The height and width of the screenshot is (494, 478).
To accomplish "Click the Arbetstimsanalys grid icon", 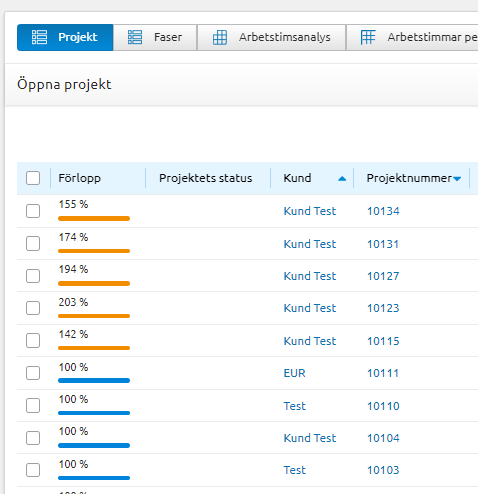I will coord(220,37).
